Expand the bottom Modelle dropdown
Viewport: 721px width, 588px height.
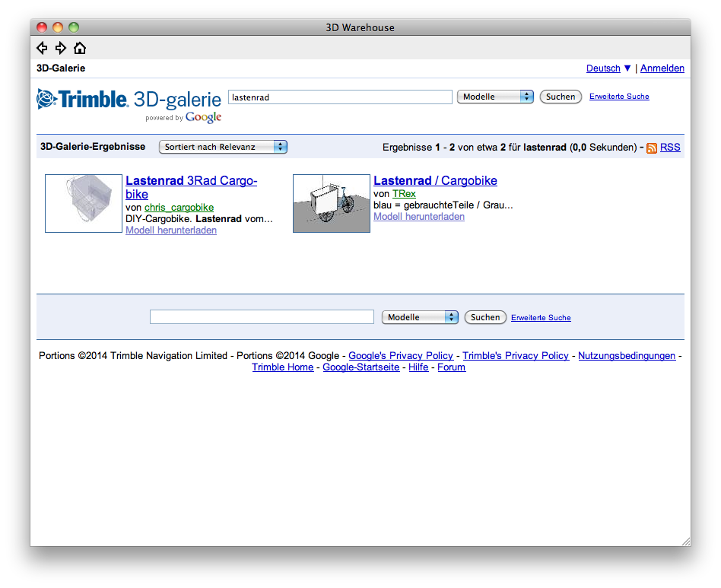pos(420,317)
